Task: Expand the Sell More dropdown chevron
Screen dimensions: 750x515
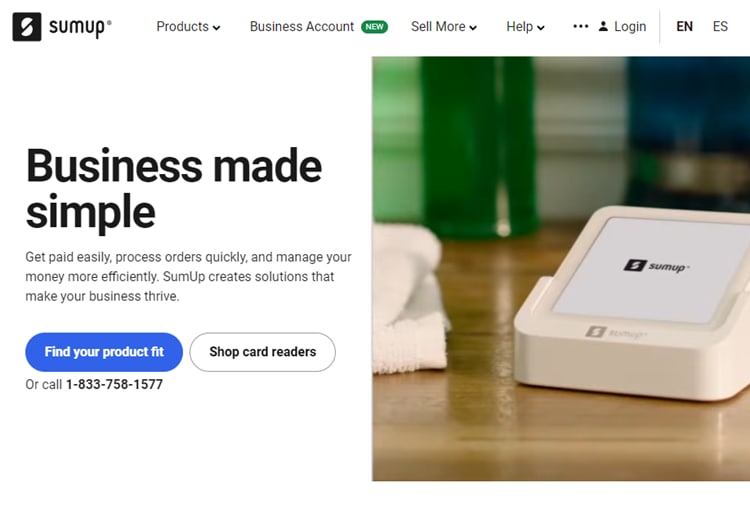Action: [473, 28]
